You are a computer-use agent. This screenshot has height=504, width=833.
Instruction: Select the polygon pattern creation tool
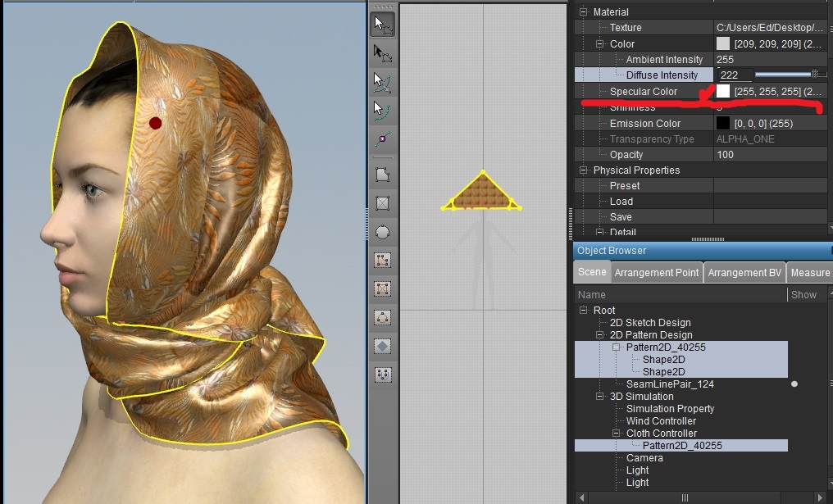tap(383, 175)
